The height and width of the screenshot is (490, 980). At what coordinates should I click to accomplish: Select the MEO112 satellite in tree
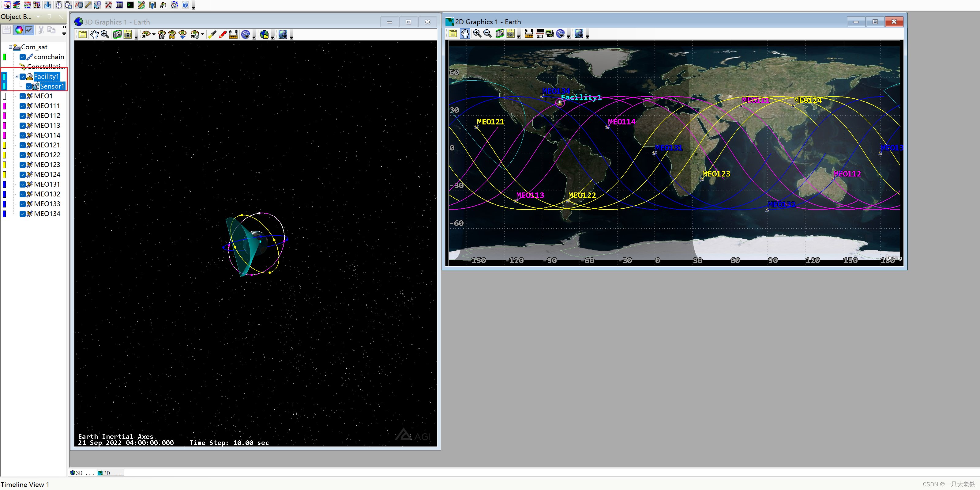[x=47, y=116]
